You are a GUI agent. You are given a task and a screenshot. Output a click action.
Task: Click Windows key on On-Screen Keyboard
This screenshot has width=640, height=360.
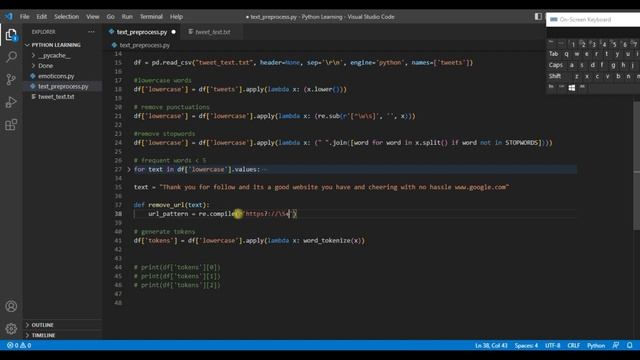pos(571,87)
